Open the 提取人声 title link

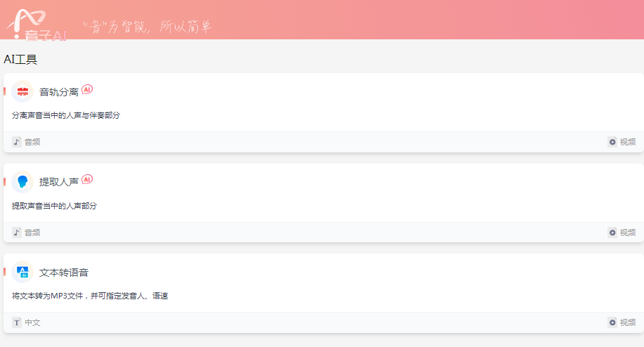point(59,182)
